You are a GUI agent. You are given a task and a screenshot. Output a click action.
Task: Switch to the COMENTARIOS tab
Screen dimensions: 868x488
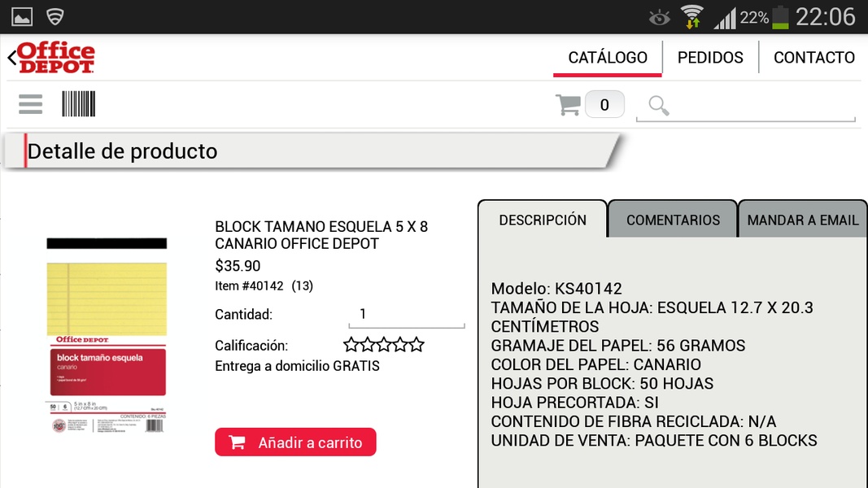click(x=673, y=220)
